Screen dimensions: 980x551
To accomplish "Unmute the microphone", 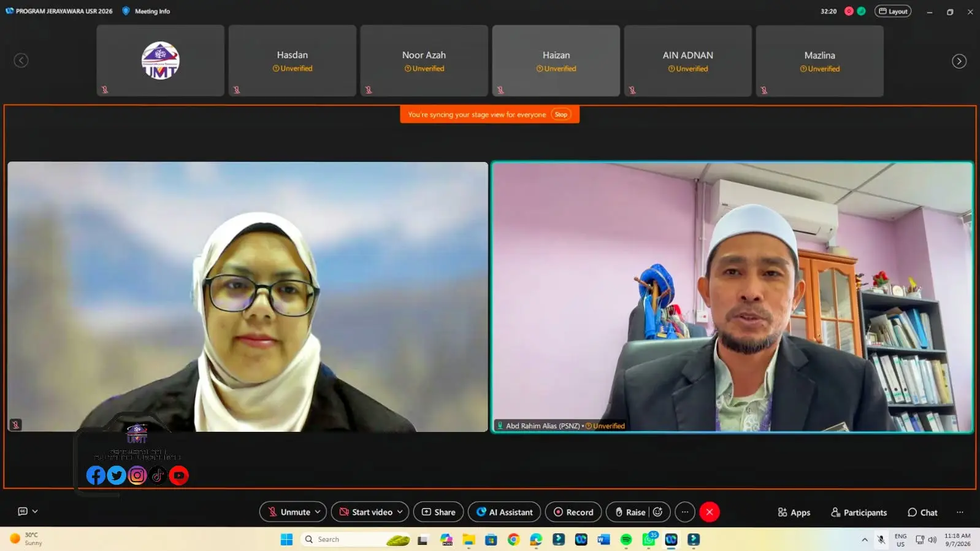I will click(289, 512).
